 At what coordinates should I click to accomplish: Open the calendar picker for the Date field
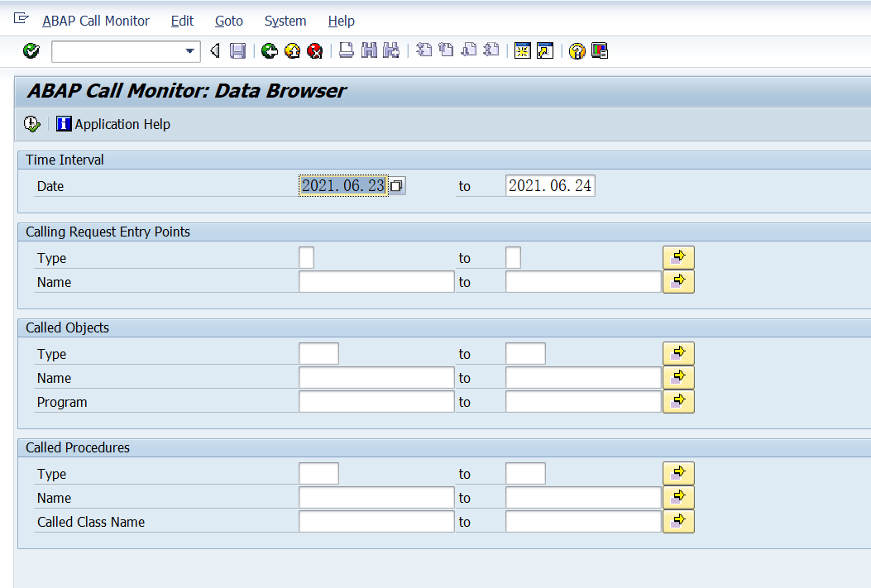pos(396,185)
